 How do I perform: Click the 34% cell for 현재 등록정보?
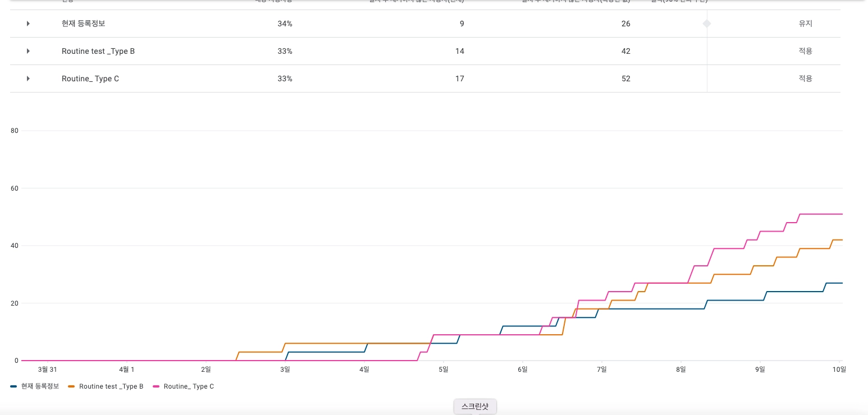pos(285,24)
